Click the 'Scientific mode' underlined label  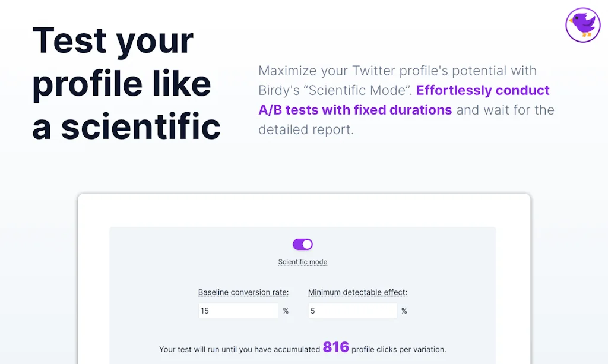[x=303, y=262]
